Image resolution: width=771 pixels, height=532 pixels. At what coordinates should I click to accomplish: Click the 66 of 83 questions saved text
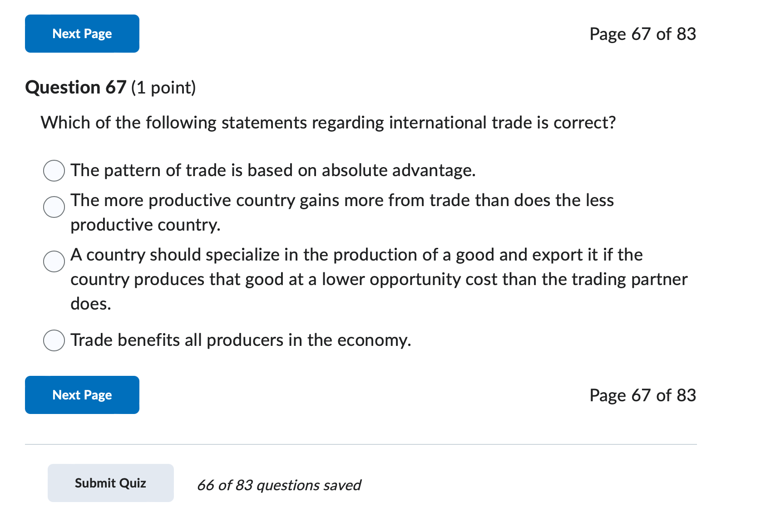[x=279, y=485]
